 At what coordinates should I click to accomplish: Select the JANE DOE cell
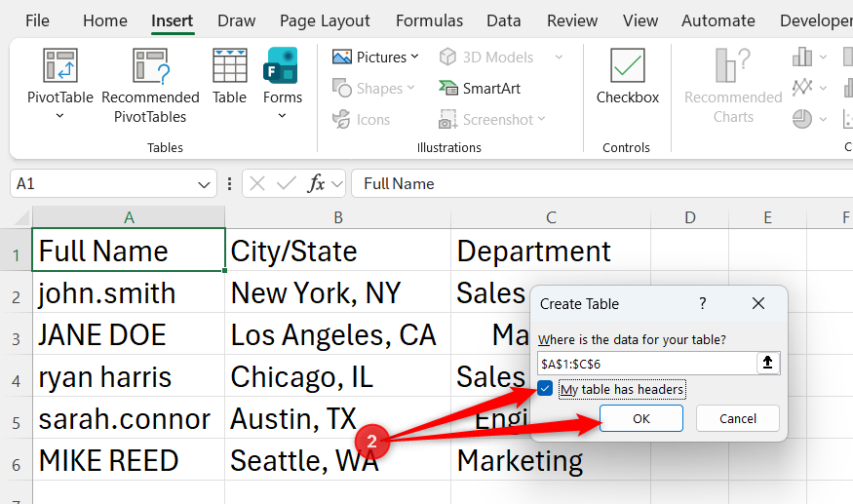(x=129, y=334)
